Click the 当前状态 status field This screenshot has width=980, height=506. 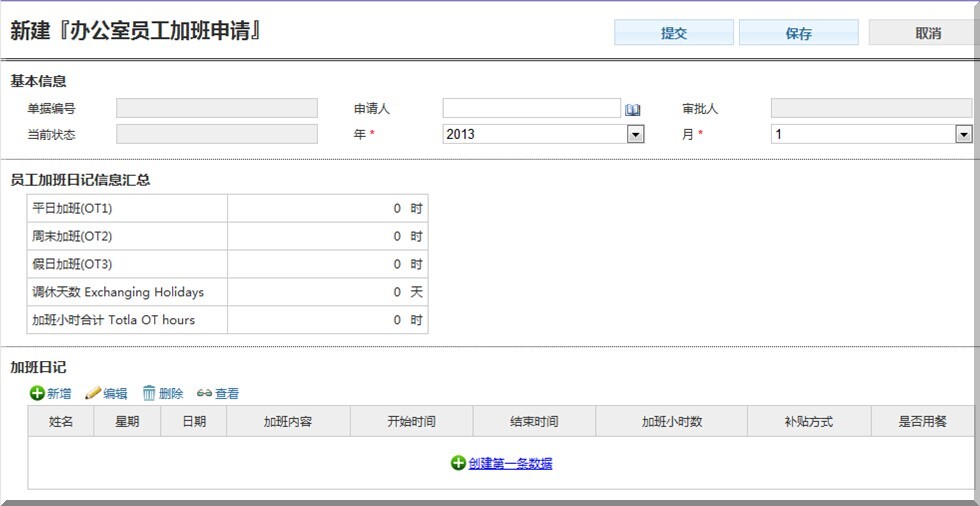[217, 134]
